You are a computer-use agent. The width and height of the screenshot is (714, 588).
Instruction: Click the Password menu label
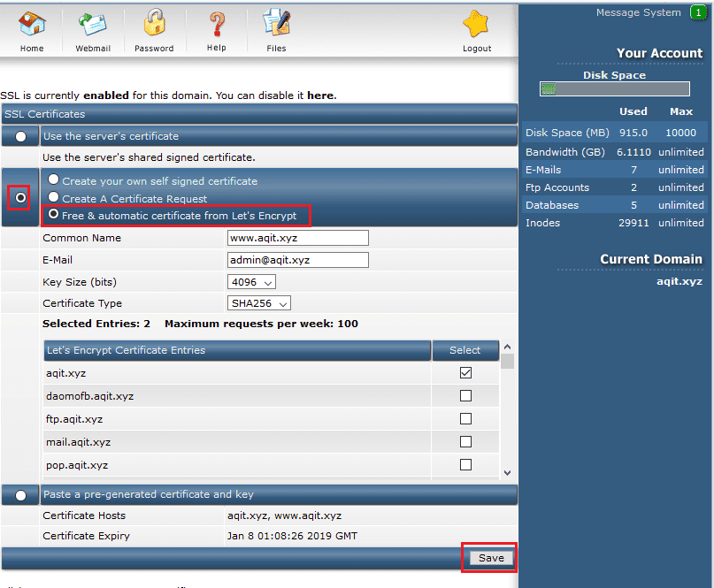[x=154, y=49]
